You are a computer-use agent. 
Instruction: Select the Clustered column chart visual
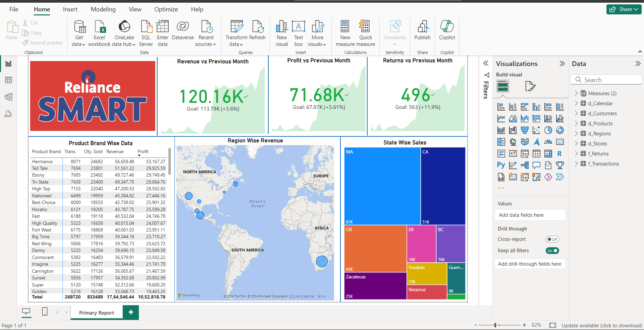pyautogui.click(x=536, y=107)
